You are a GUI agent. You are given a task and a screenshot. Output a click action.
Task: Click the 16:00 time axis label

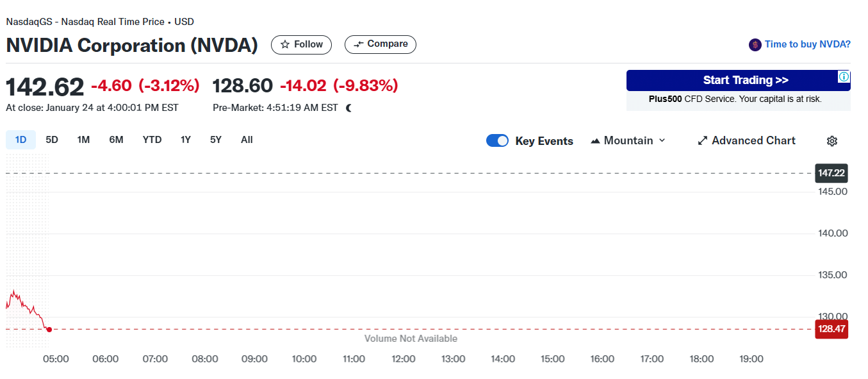[602, 359]
